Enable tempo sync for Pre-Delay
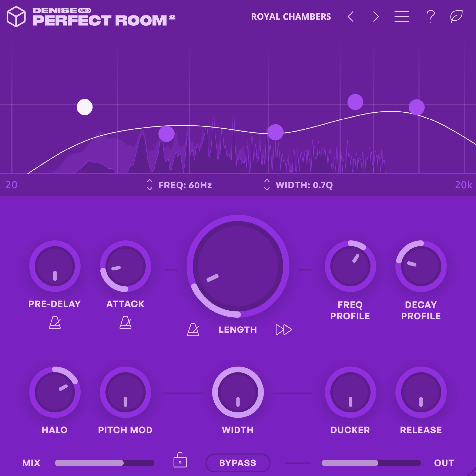The image size is (476, 476). [55, 323]
